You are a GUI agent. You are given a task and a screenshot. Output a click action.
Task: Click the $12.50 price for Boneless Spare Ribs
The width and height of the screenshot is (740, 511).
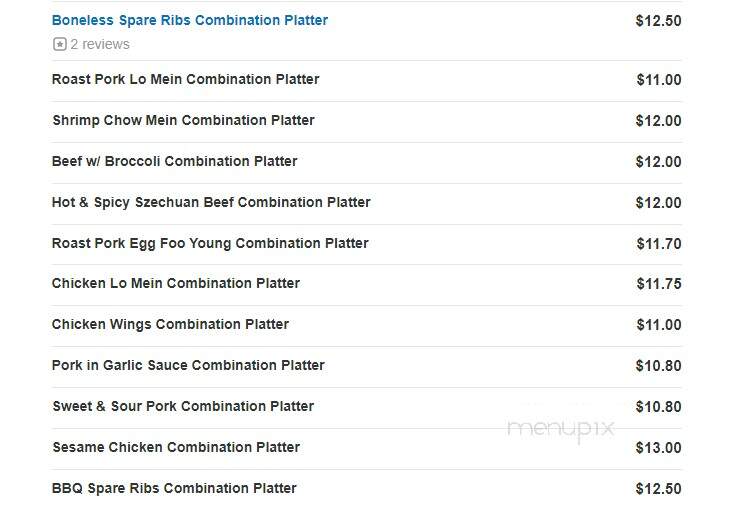(658, 21)
